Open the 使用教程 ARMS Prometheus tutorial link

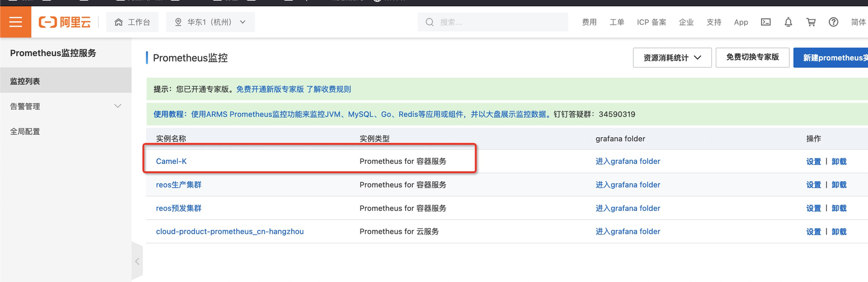coord(351,114)
